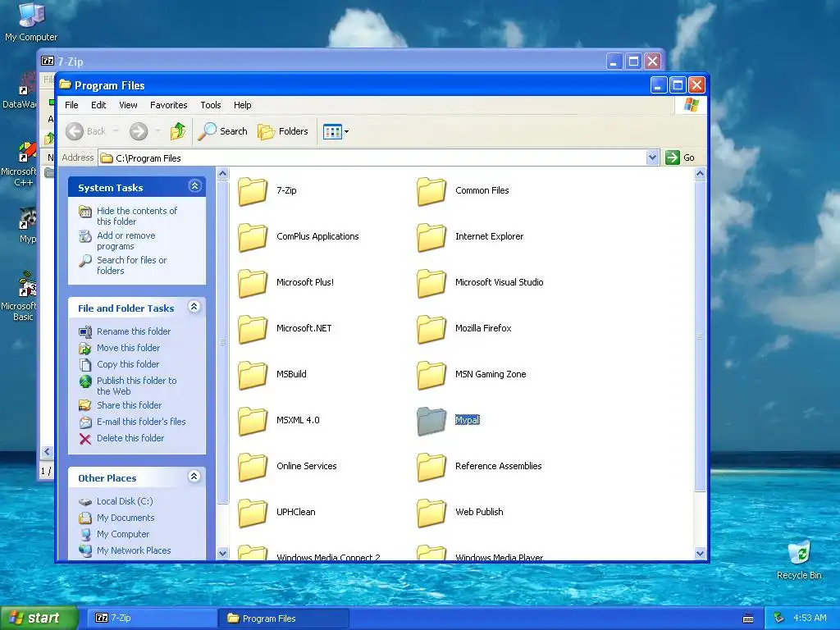The width and height of the screenshot is (840, 630).
Task: Go to Local Disk (C:) in Other Places
Action: point(125,501)
